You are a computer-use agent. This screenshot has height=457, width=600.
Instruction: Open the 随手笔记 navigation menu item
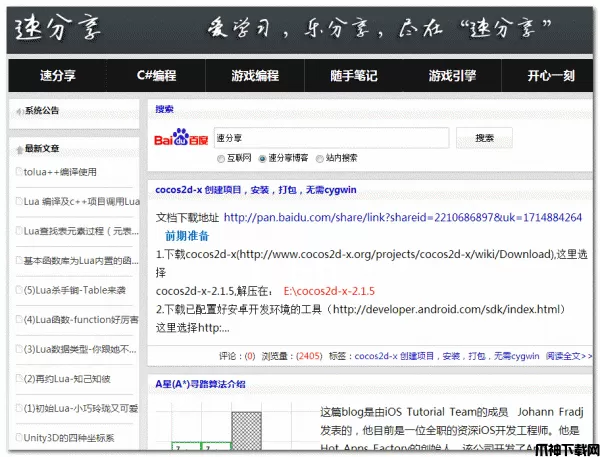tap(352, 76)
